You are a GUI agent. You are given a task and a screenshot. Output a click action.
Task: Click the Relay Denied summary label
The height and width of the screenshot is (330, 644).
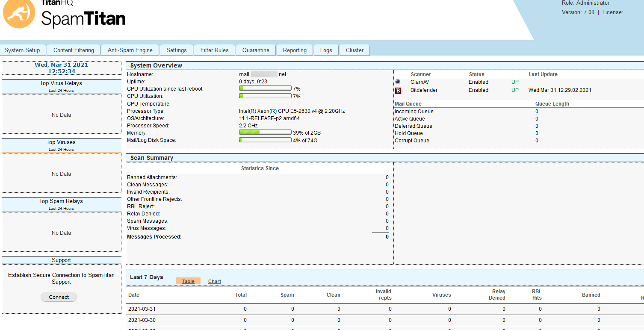pyautogui.click(x=143, y=214)
